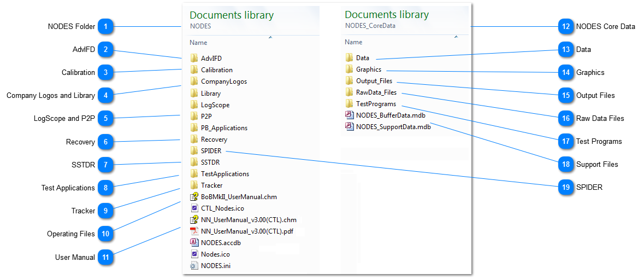Open the Data folder icon in NODES_CoreData
The width and height of the screenshot is (644, 279).
[350, 57]
